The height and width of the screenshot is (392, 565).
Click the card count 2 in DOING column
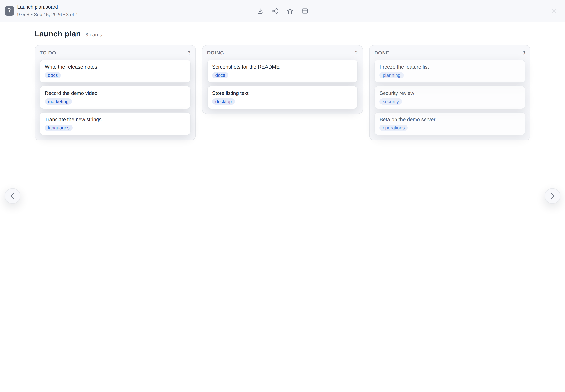point(356,53)
